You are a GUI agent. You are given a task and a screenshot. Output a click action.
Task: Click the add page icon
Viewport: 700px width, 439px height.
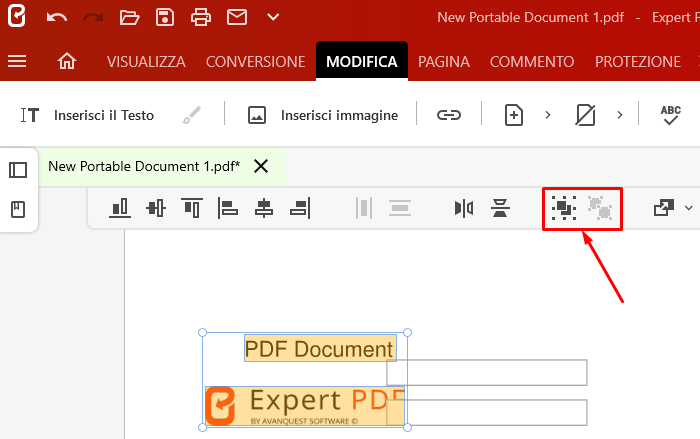click(x=514, y=115)
